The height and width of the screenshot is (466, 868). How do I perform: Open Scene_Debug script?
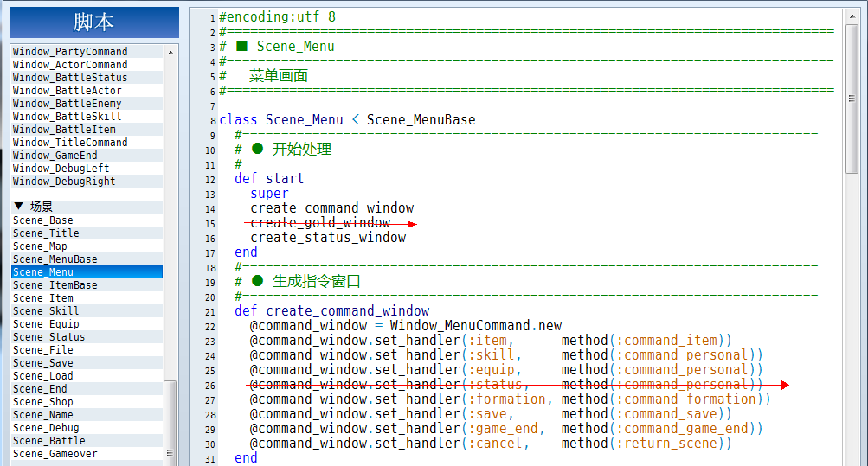tap(87, 428)
